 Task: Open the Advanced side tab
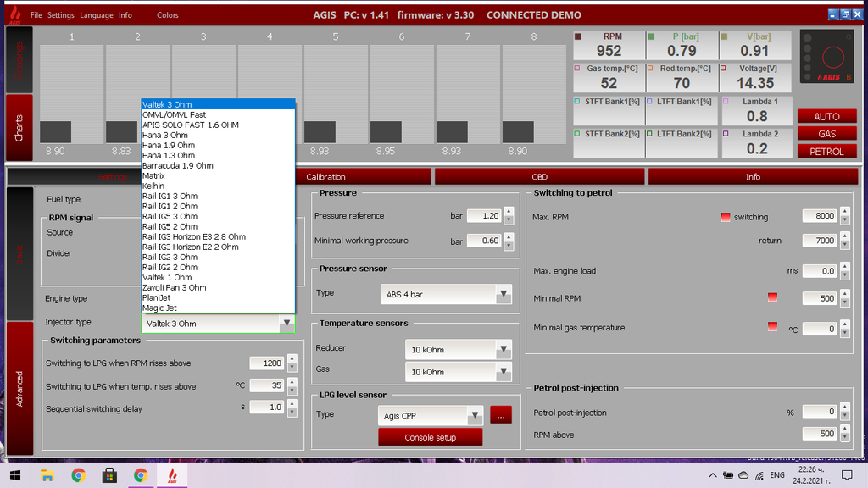19,388
